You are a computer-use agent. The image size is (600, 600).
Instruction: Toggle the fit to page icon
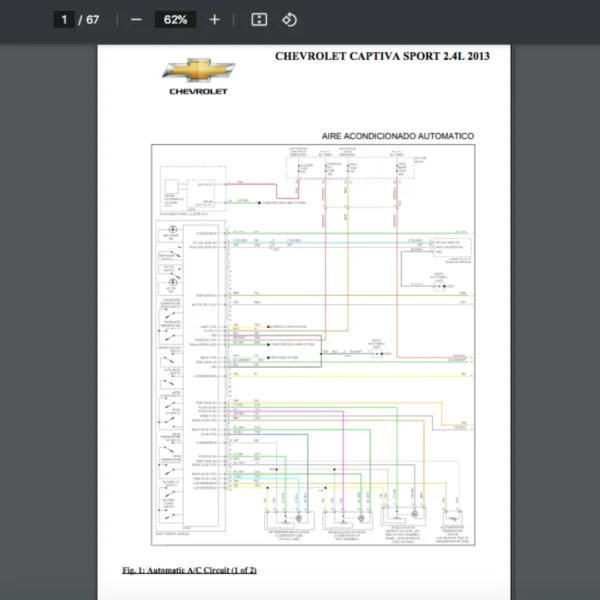[259, 20]
